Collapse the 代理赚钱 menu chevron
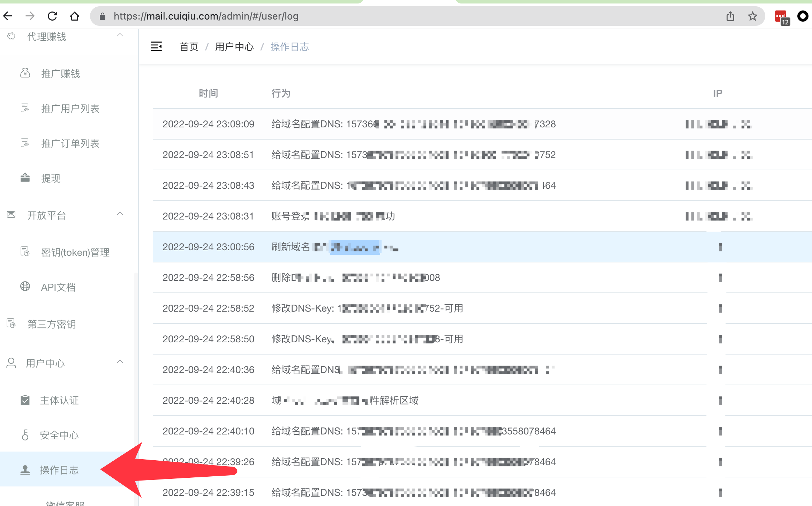The height and width of the screenshot is (506, 812). coord(120,35)
